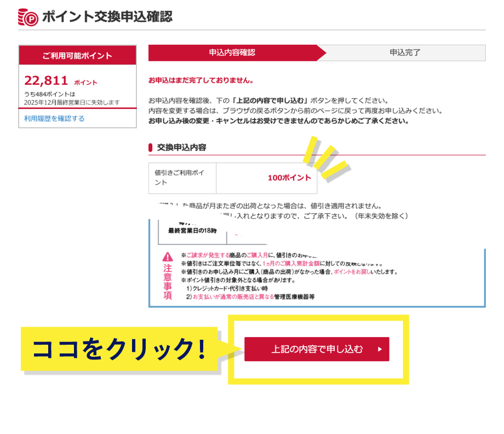Viewport: 504px width, 434px height.
Task: Click the red coin point logo icon
Action: tap(28, 17)
